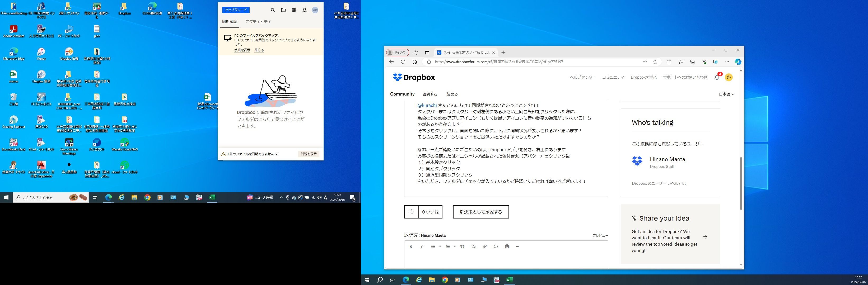The image size is (868, 285).
Task: Click the Edge home button
Action: tap(414, 62)
